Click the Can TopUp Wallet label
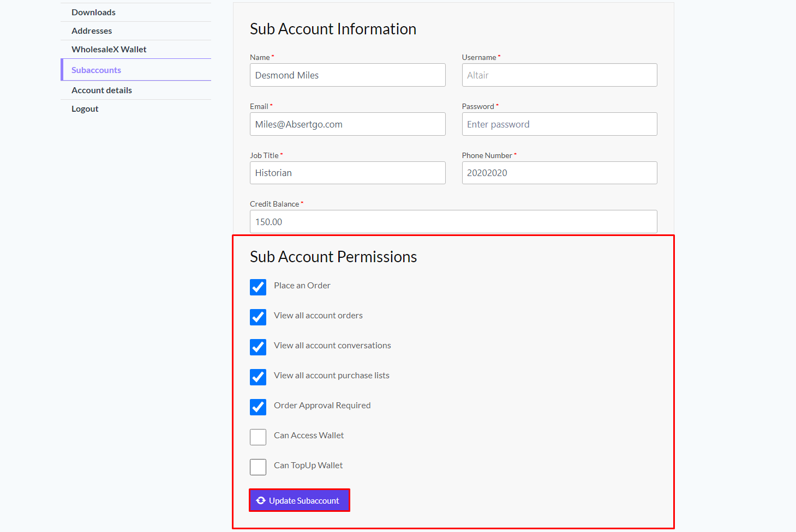This screenshot has height=532, width=796. [x=308, y=465]
